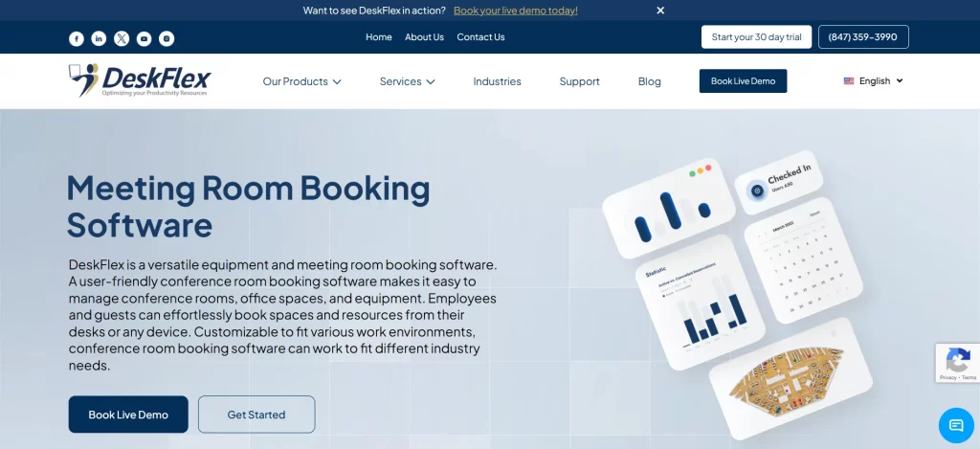
Task: Expand the Our Products menu
Action: (301, 81)
